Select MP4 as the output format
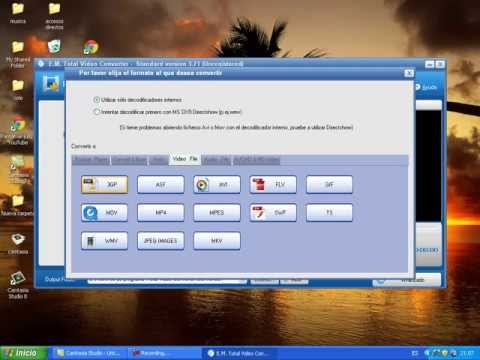This screenshot has width=480, height=360. [161, 213]
